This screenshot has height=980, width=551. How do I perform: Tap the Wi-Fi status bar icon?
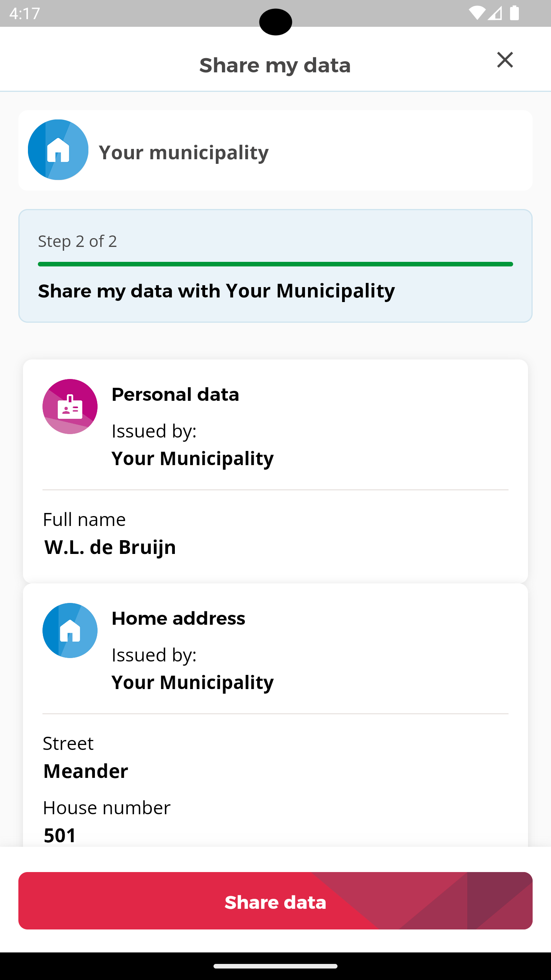(476, 13)
